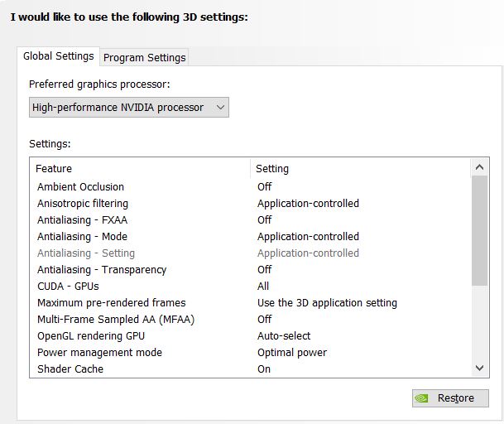Click the scroll up arrow in settings list
Image resolution: width=504 pixels, height=424 pixels.
480,168
